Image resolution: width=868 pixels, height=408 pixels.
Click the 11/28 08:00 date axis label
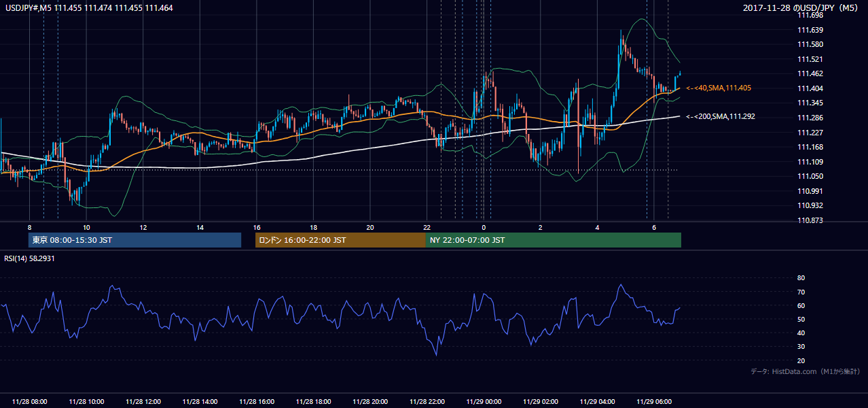[29, 402]
